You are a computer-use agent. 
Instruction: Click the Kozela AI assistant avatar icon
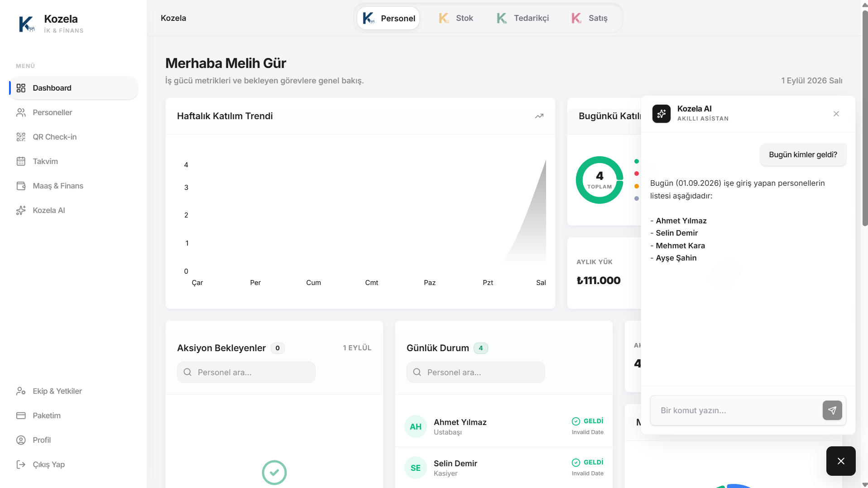(x=661, y=114)
